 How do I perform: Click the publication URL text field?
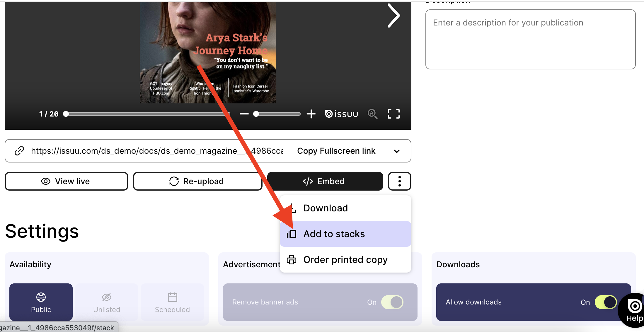pos(157,151)
